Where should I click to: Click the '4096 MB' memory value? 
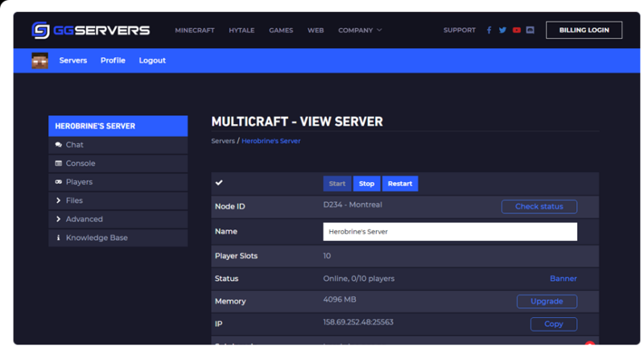(x=340, y=299)
